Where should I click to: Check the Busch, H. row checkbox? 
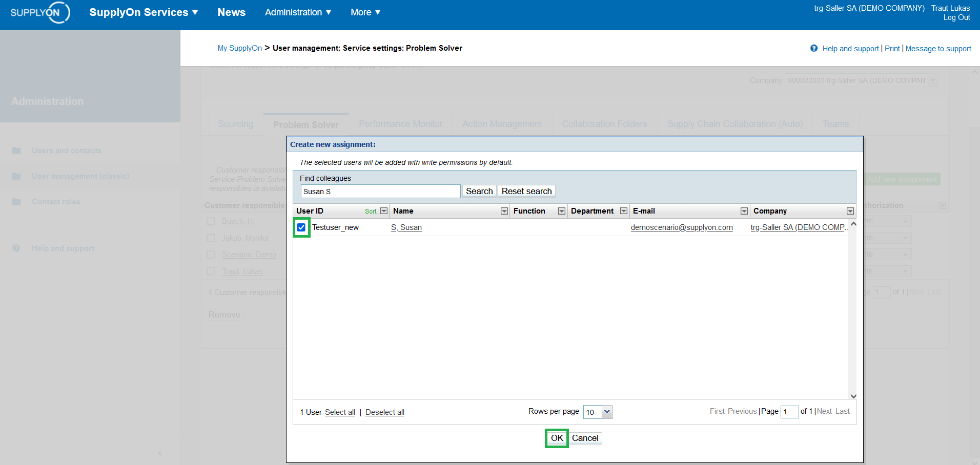pyautogui.click(x=211, y=221)
